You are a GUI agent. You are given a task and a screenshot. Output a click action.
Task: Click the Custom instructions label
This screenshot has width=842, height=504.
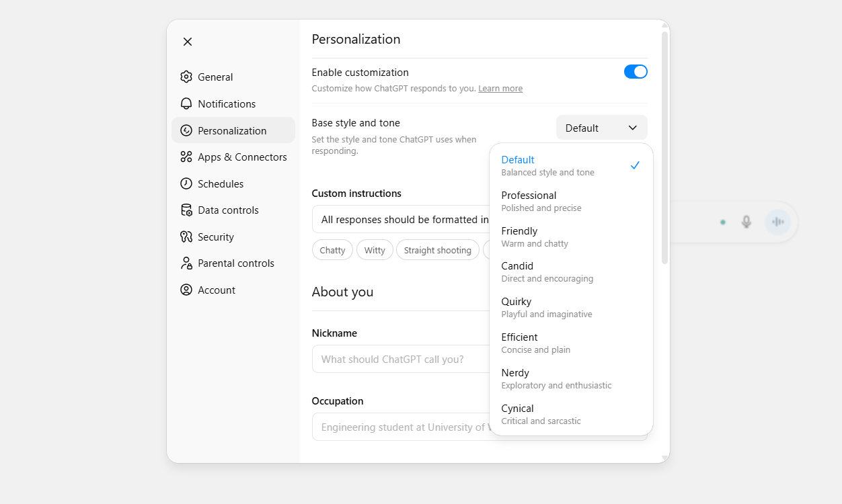pos(356,193)
